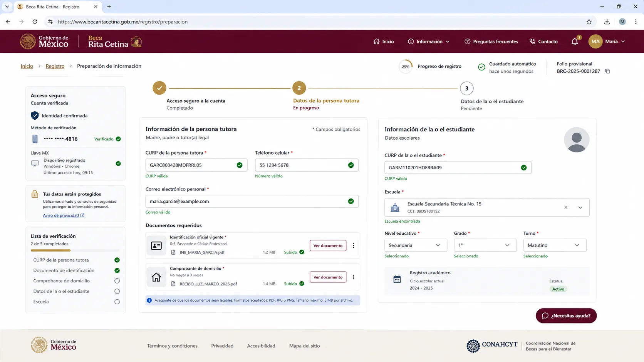
Task: Open Términos y condiciones footer link
Action: 172,346
